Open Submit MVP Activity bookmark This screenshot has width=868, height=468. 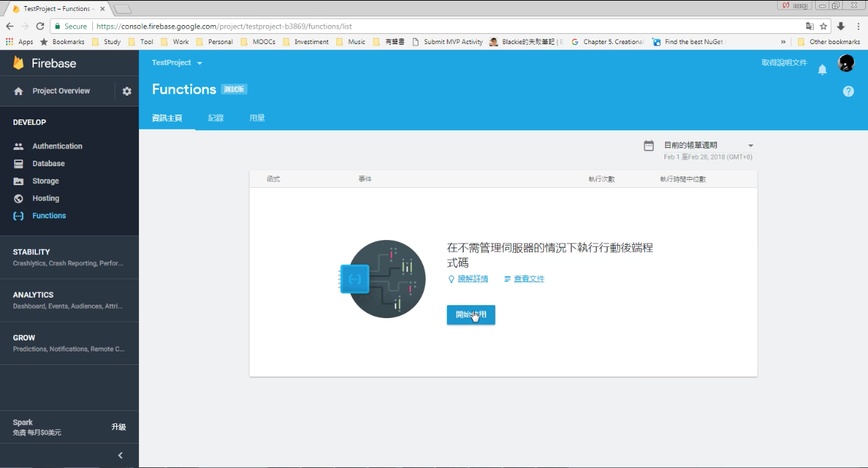(448, 41)
